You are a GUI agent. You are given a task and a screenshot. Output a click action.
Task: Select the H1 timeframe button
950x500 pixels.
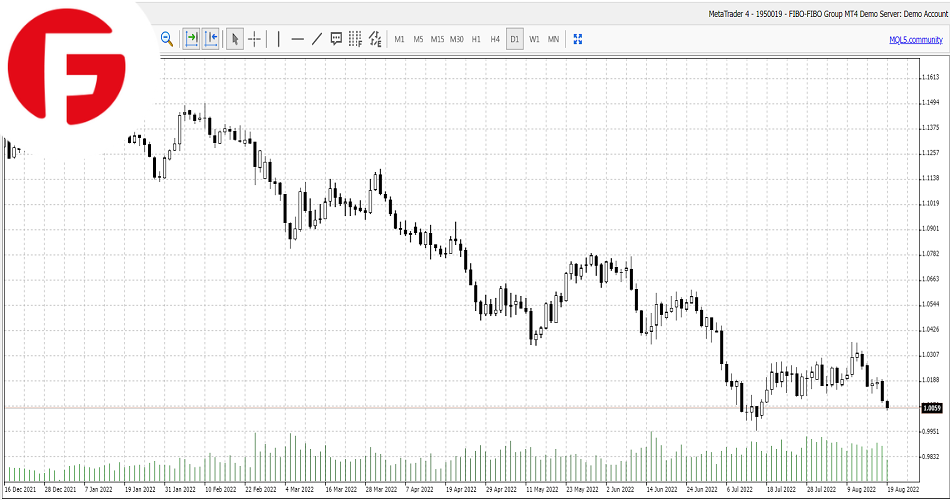click(476, 39)
